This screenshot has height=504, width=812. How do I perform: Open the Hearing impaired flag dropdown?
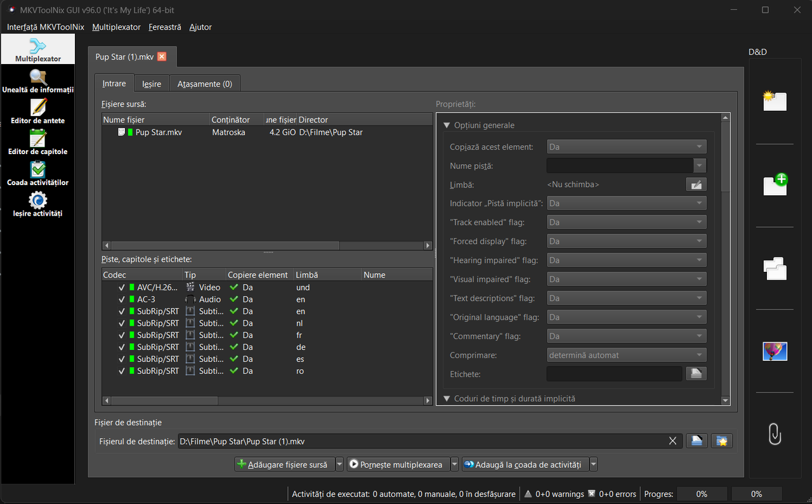click(626, 260)
